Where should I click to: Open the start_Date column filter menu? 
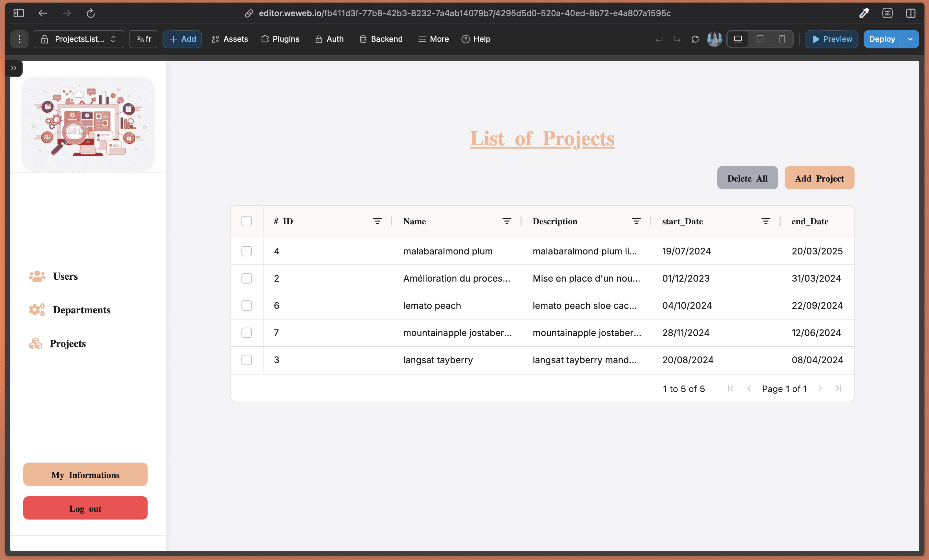765,221
